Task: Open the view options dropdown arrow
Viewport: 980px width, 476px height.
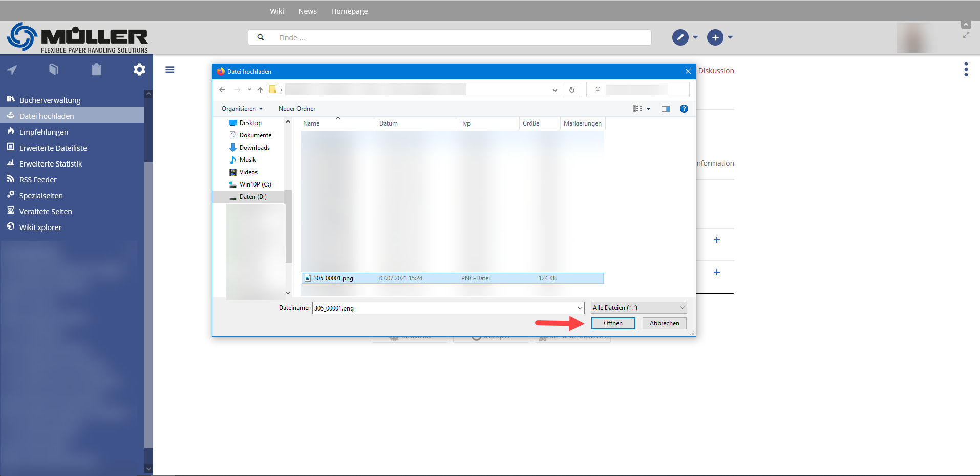Action: pos(648,109)
